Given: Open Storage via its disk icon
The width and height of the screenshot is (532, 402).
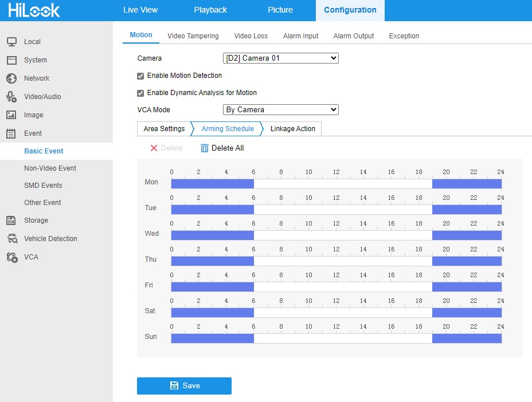Looking at the screenshot, I should tap(11, 220).
